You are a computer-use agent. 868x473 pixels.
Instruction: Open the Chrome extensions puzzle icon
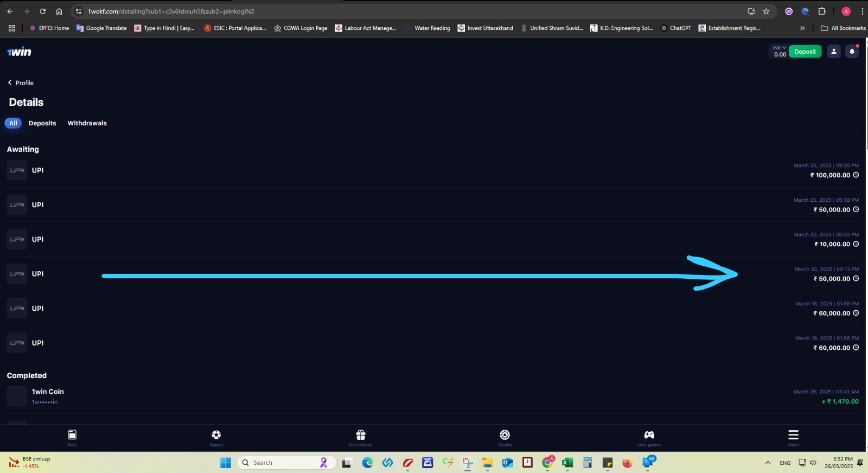[822, 11]
